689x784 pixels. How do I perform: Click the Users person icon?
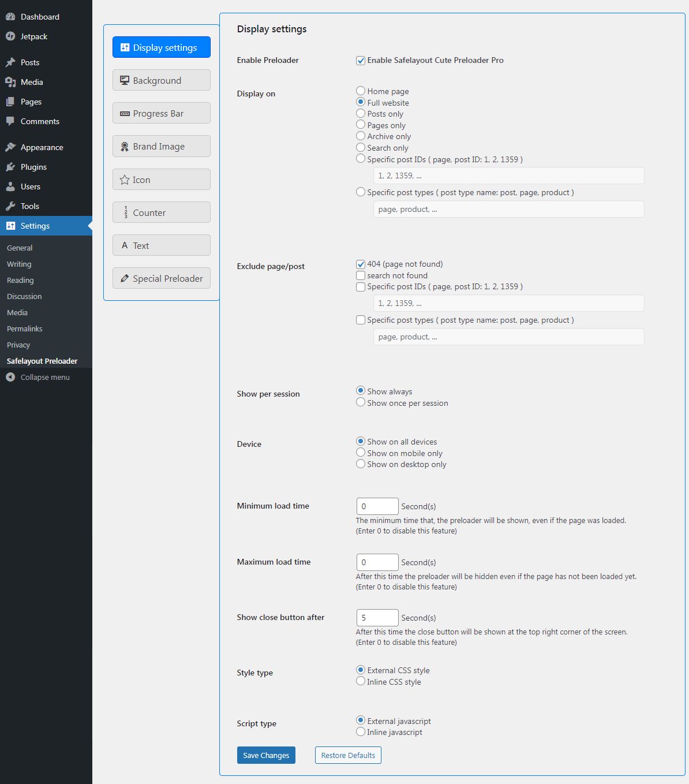coord(10,186)
